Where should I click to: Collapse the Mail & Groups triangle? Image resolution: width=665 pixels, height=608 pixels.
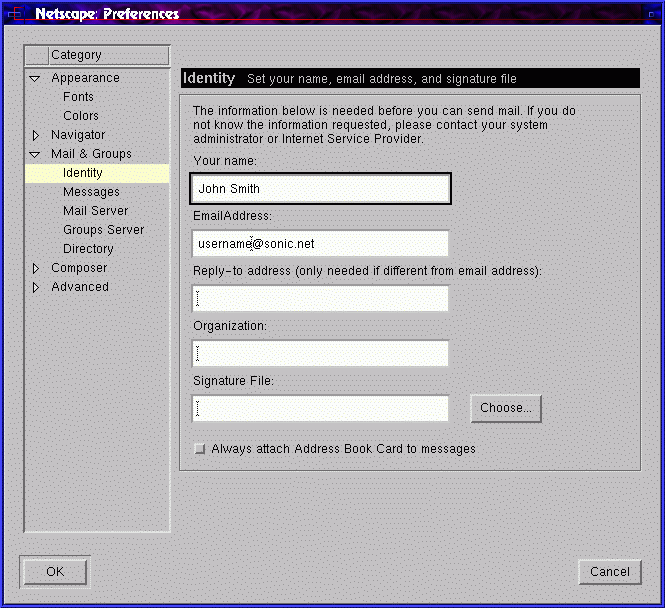(35, 154)
